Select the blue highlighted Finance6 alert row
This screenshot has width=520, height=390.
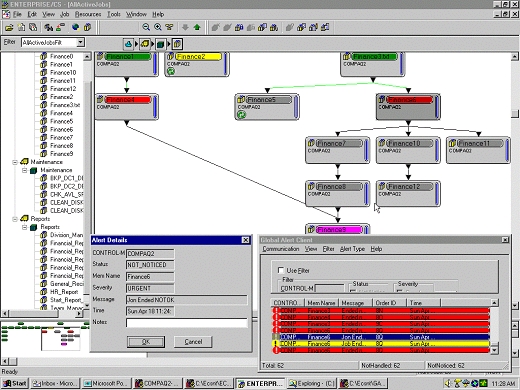(x=381, y=337)
